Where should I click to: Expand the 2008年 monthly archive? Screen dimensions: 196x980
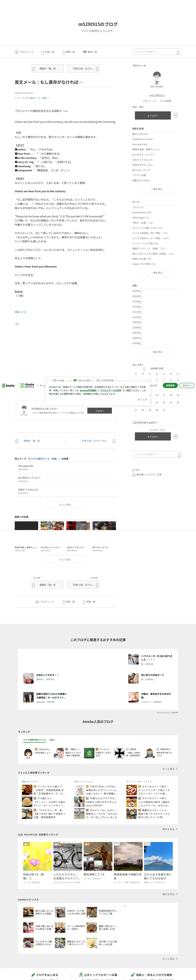point(137,328)
